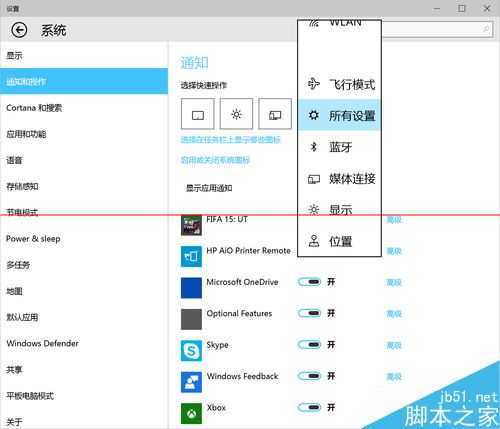This screenshot has height=429, width=500.
Task: Disable Xbox notifications switch
Action: coord(310,407)
